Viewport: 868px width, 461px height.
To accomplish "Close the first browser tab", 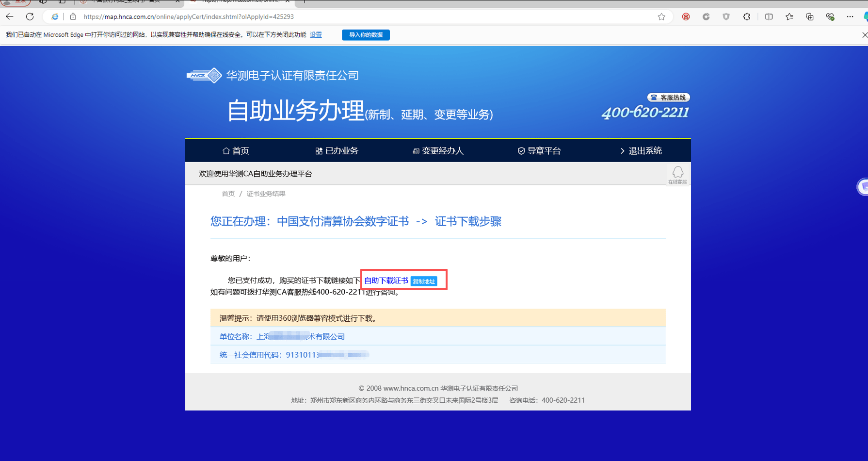I will pos(177,1).
